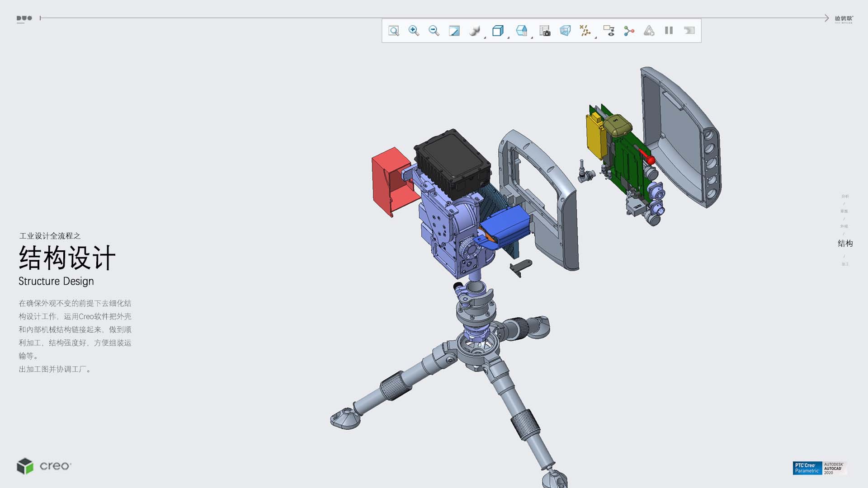This screenshot has height=488, width=868.
Task: Click the Refit zoom-to-fit icon
Action: click(394, 31)
